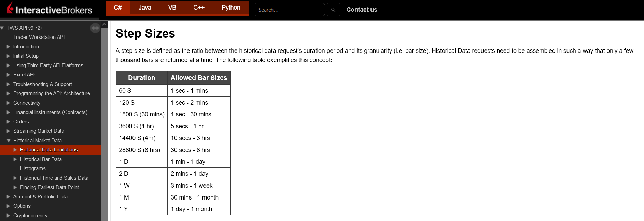This screenshot has height=221, width=644.
Task: Select the Python language tab
Action: coord(231,8)
